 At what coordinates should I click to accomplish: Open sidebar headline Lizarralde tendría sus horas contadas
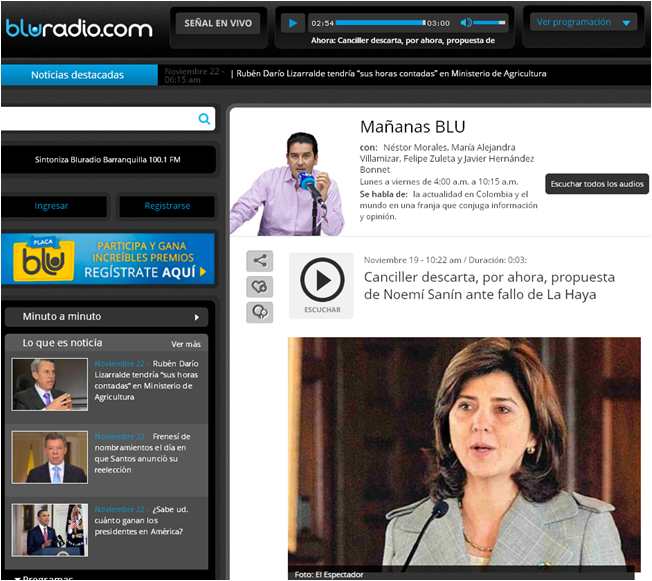[x=146, y=380]
